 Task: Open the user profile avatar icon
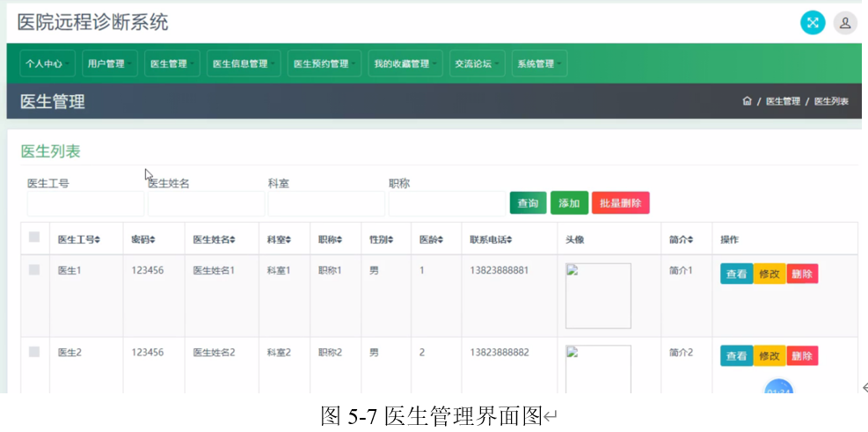click(845, 23)
